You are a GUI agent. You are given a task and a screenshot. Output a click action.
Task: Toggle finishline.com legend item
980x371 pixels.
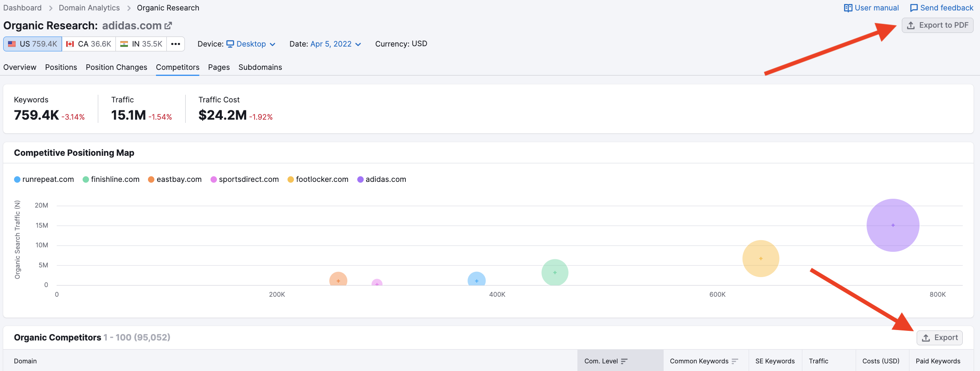pos(111,179)
